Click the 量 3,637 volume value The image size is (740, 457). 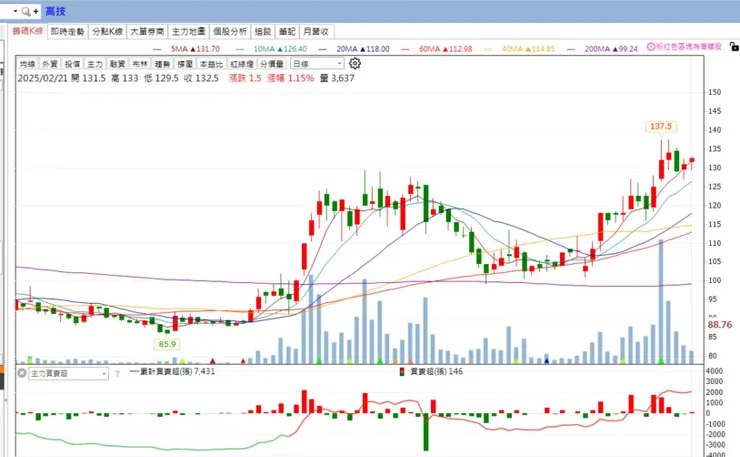(x=337, y=78)
